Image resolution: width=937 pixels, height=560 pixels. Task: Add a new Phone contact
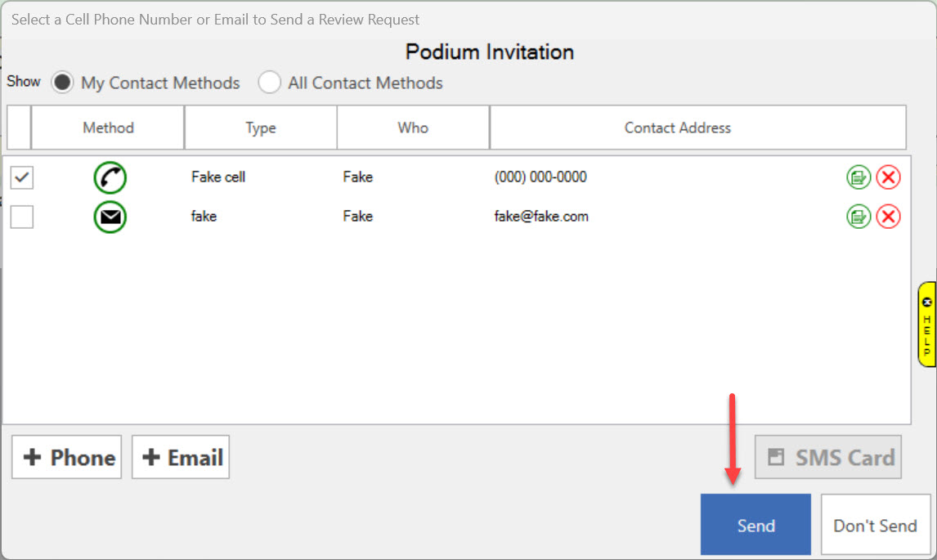(x=67, y=457)
